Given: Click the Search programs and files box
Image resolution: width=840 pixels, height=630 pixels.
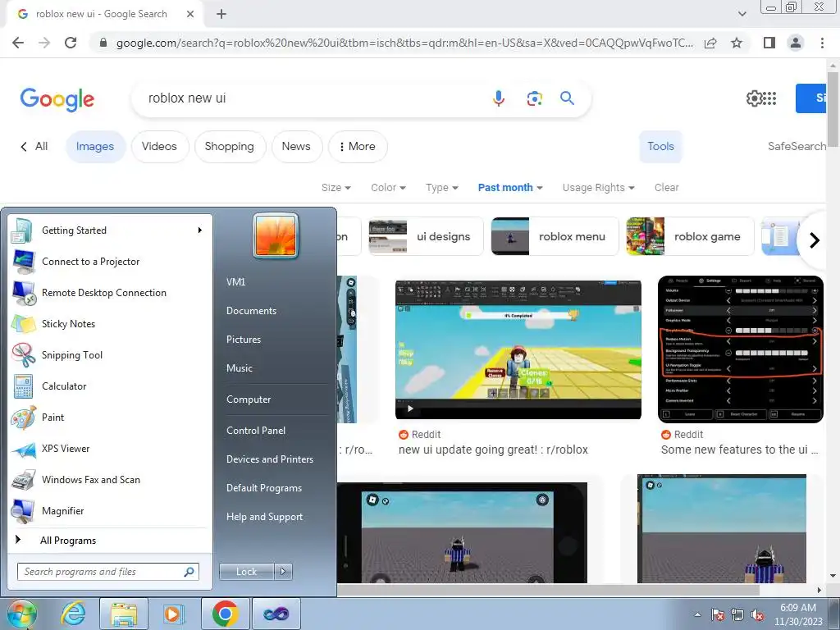Looking at the screenshot, I should [107, 572].
